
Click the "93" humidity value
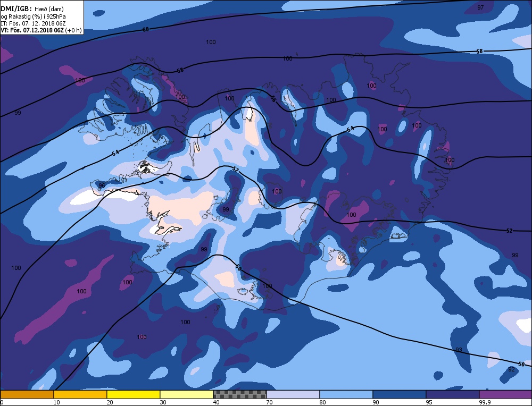coord(459,350)
